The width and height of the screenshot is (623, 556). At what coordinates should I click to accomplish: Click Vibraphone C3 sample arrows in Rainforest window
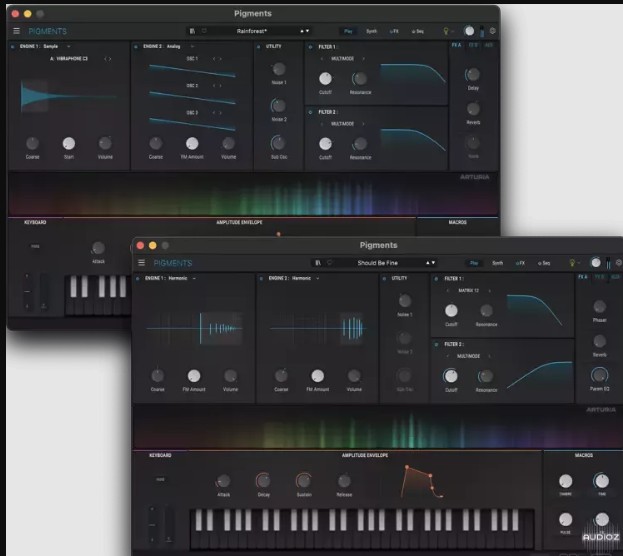click(108, 59)
